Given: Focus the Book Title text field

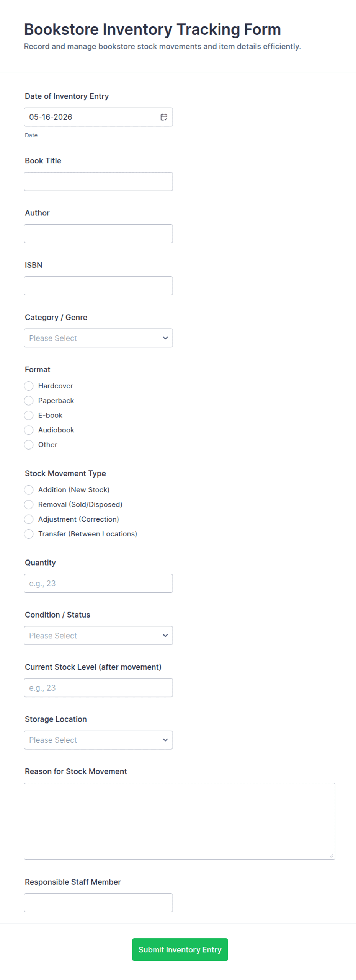Looking at the screenshot, I should click(98, 181).
